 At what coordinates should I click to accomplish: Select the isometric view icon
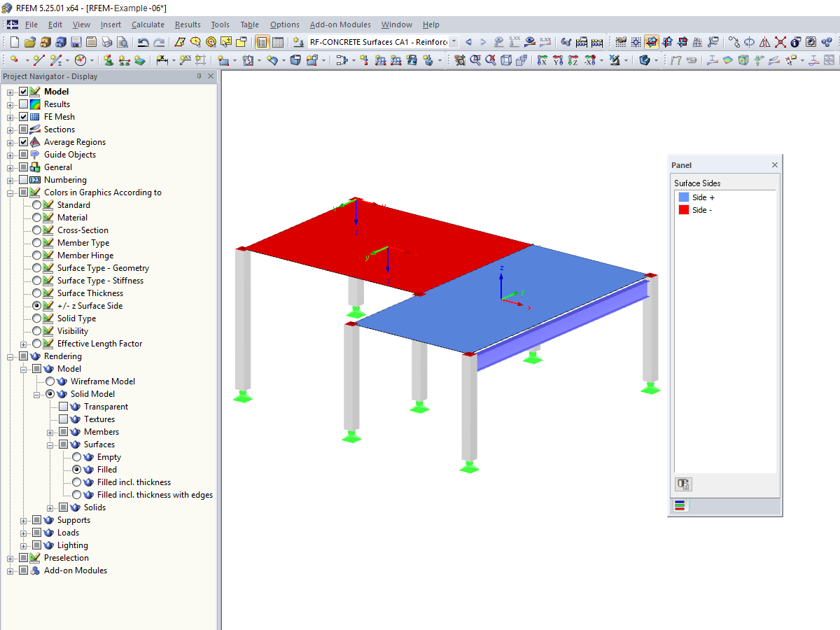pyautogui.click(x=505, y=62)
